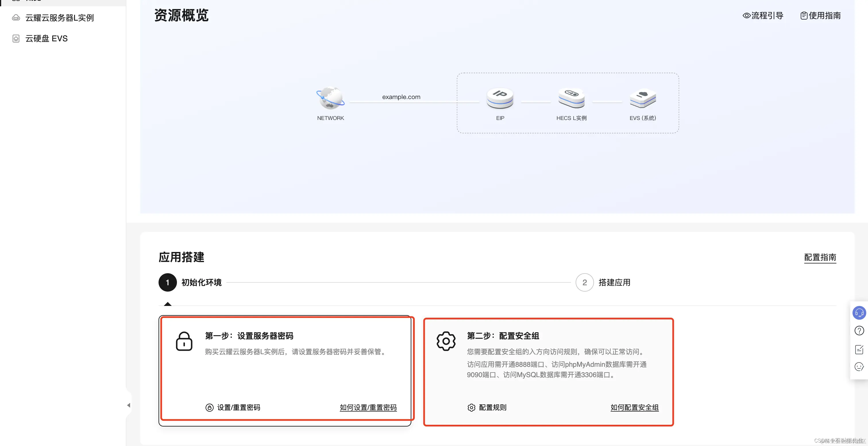
Task: Click the feedback form icon on the right
Action: [x=859, y=349]
